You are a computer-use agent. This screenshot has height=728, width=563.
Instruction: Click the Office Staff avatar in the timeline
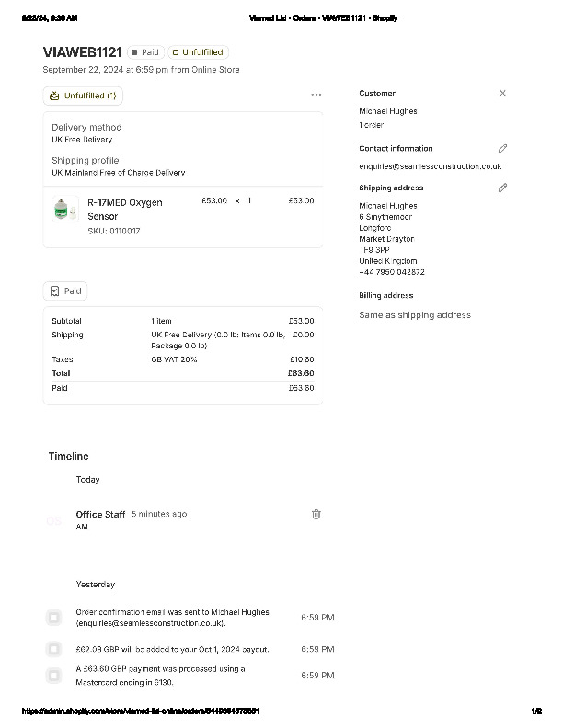[53, 521]
